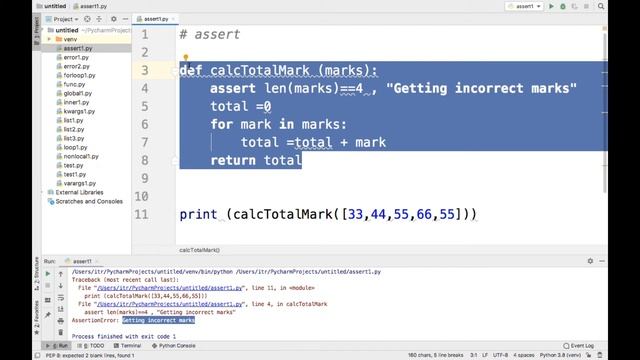
Task: Open the Run tool window button
Action: [56, 346]
